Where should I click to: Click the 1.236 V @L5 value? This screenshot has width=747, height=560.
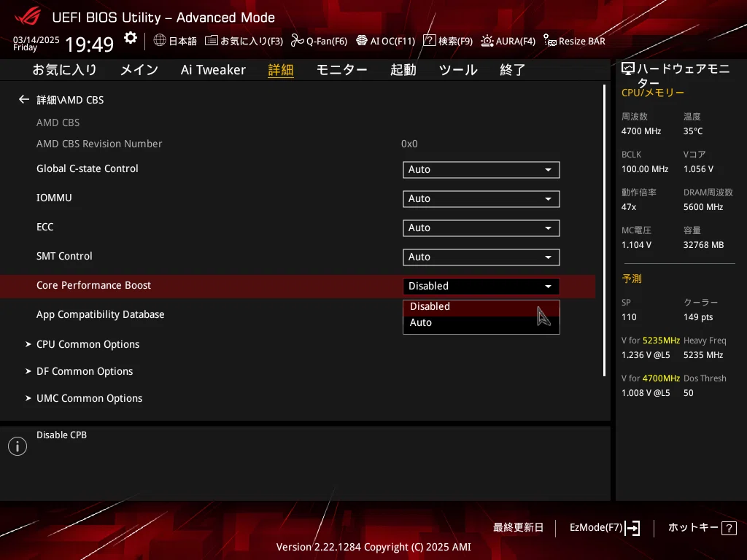(646, 355)
